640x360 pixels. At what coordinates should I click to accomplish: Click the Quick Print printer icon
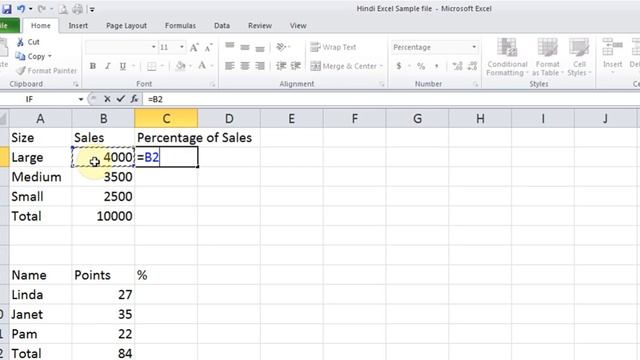click(78, 9)
